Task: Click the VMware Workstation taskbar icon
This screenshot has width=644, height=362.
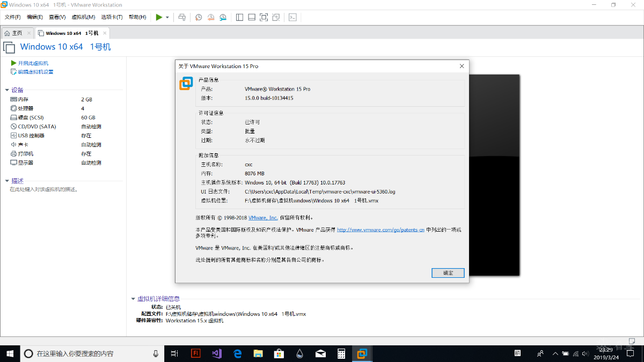Action: pyautogui.click(x=362, y=353)
